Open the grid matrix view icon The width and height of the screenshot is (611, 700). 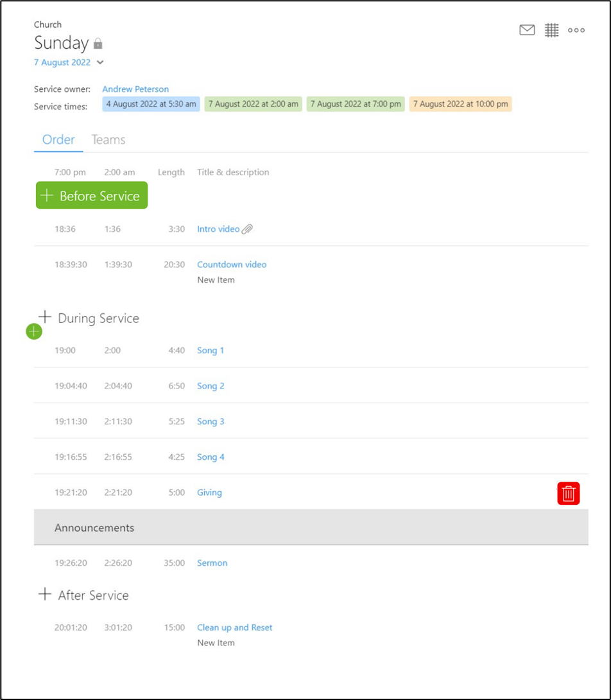click(552, 30)
